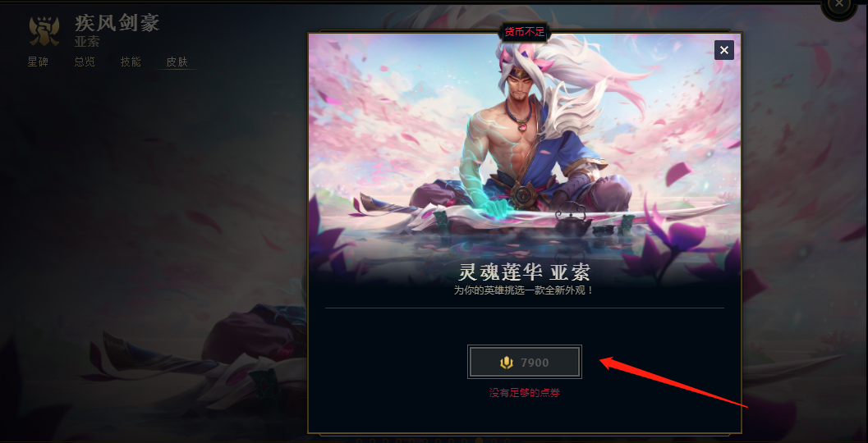
Task: Click the 货币不足 warning badge
Action: click(x=524, y=33)
